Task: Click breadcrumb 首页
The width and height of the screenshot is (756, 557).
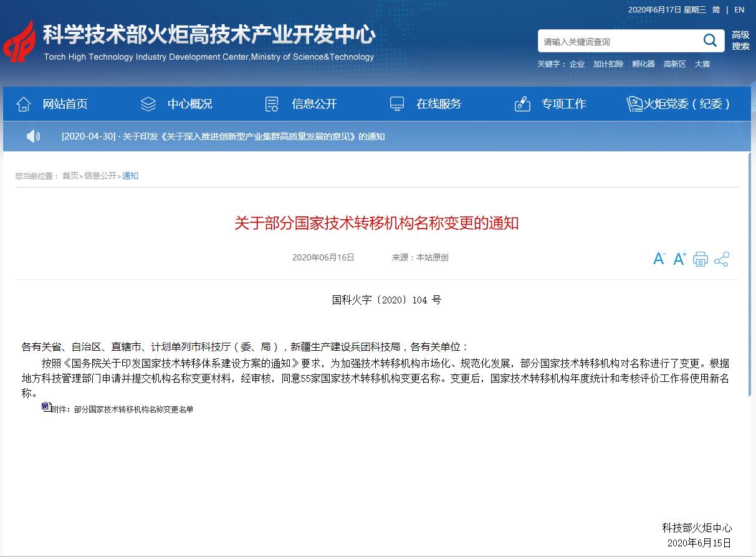Action: (70, 176)
